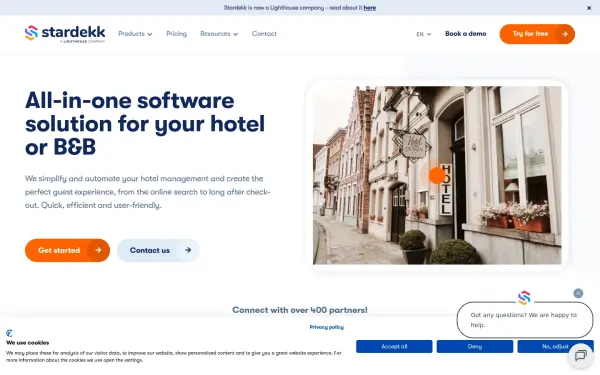The image size is (600, 375).
Task: Click the Stardekk logo in the header
Action: click(x=65, y=34)
